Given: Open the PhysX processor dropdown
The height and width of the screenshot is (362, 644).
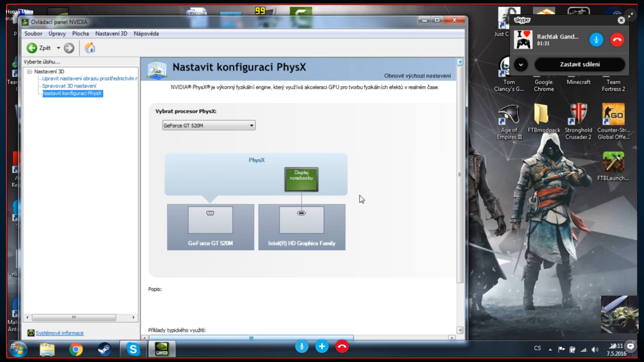Looking at the screenshot, I should (209, 125).
